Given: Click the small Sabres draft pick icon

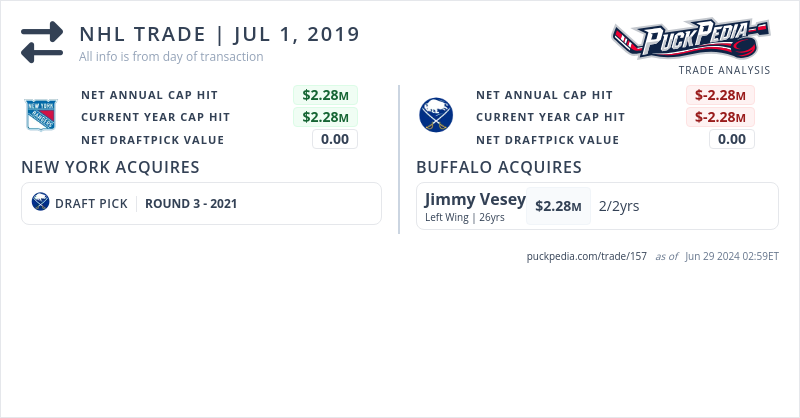Looking at the screenshot, I should tap(40, 203).
